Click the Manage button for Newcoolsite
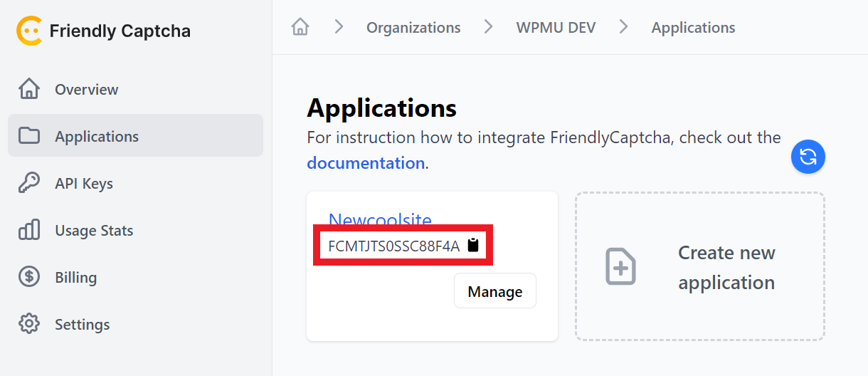This screenshot has height=376, width=868. coord(495,291)
